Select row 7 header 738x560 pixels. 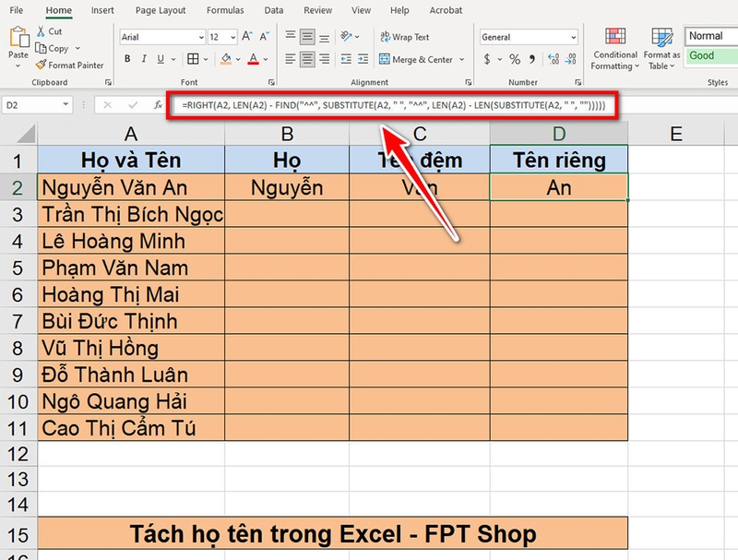[18, 321]
